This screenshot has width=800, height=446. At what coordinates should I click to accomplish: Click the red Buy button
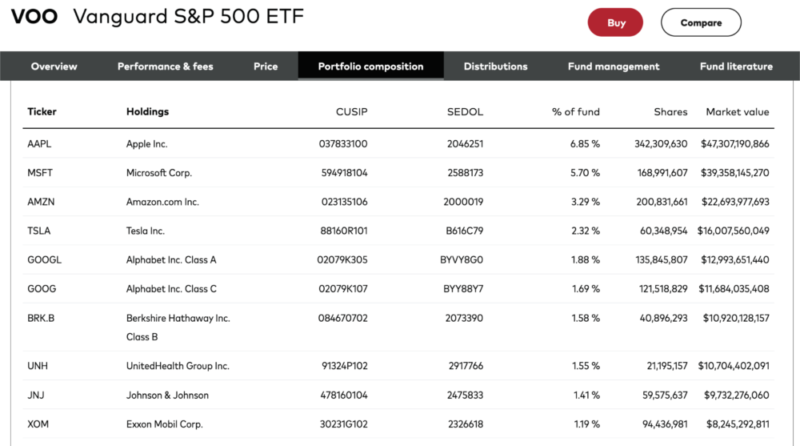pos(615,22)
